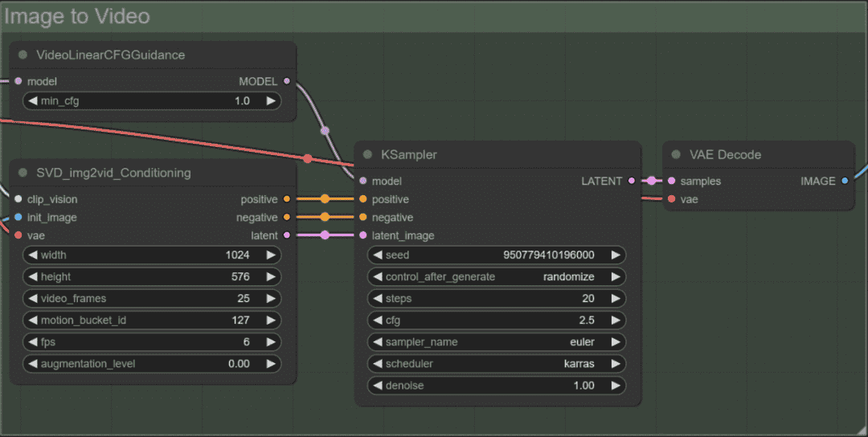The width and height of the screenshot is (868, 437).
Task: Click the init_image input socket
Action: (18, 218)
